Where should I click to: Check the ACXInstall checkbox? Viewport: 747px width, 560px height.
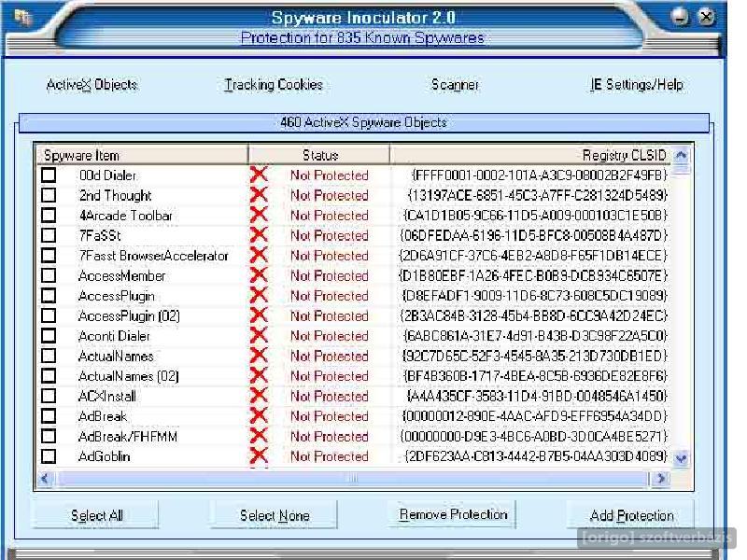(x=49, y=396)
